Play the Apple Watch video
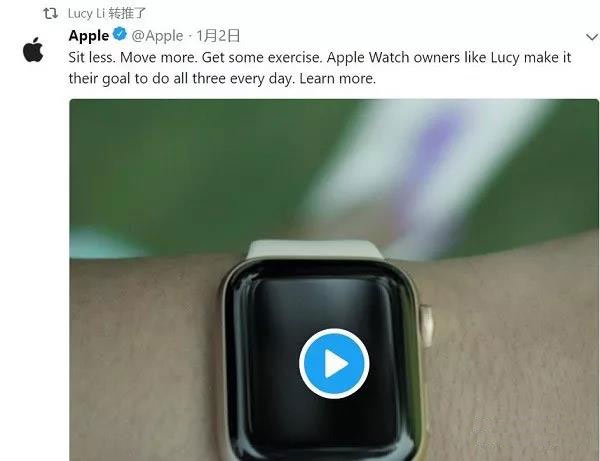 pos(334,363)
